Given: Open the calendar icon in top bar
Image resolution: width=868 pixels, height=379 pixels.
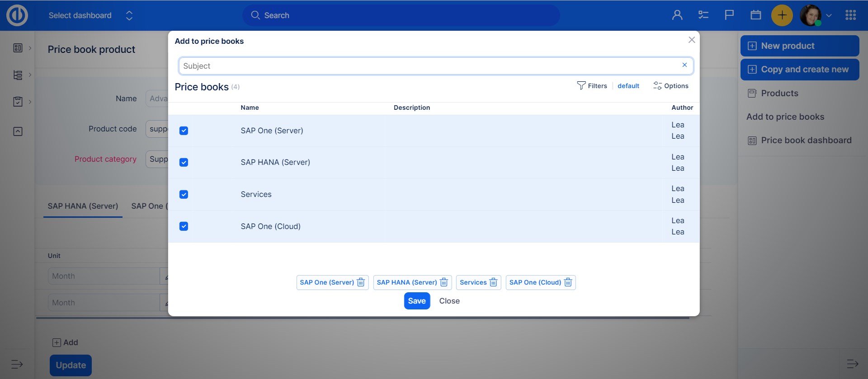Looking at the screenshot, I should tap(755, 15).
